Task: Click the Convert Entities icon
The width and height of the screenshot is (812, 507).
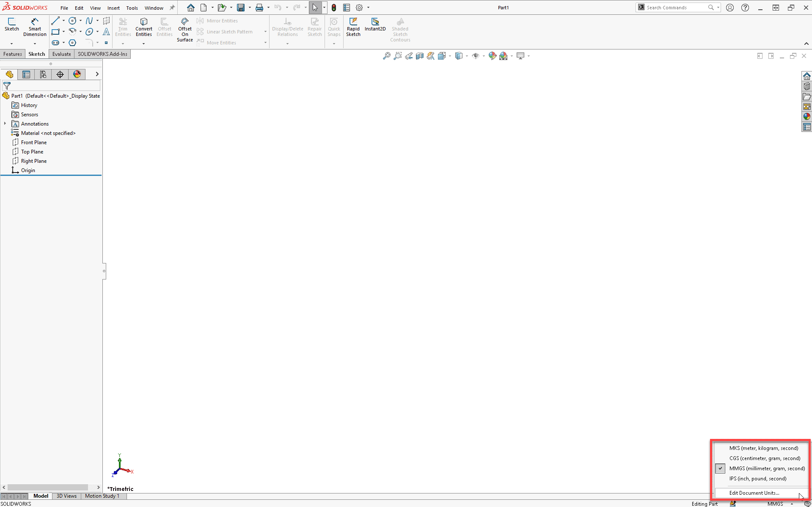Action: tap(143, 27)
